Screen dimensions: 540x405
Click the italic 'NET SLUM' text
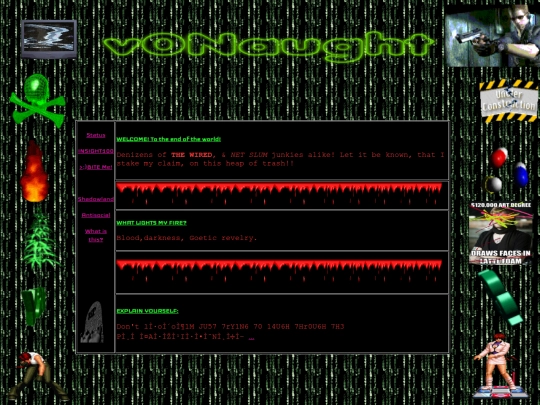point(249,155)
